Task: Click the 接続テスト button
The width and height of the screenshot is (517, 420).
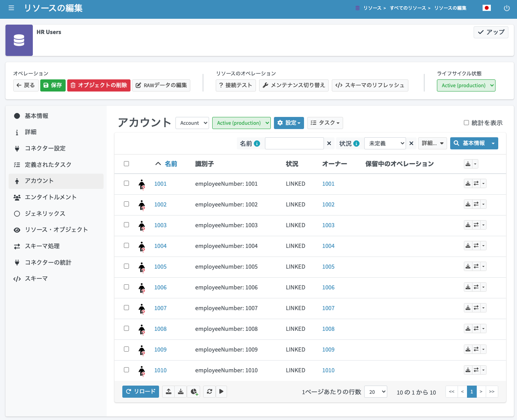Action: tap(236, 85)
